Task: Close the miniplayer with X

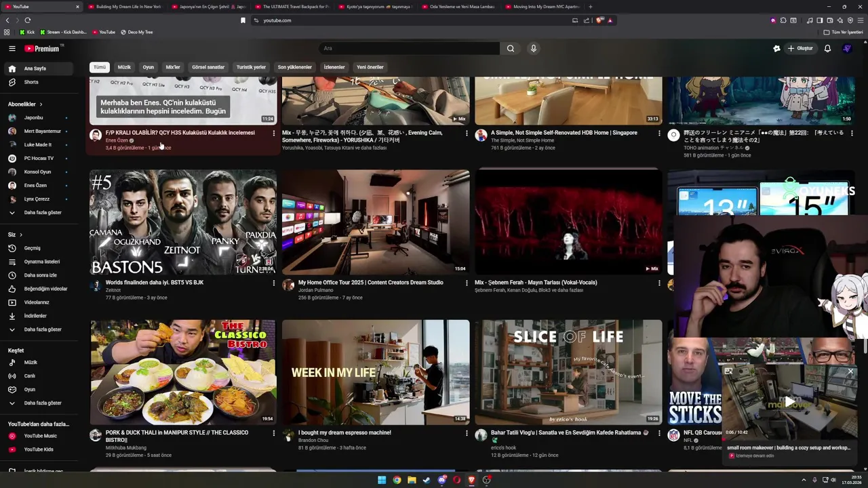Action: click(x=850, y=371)
